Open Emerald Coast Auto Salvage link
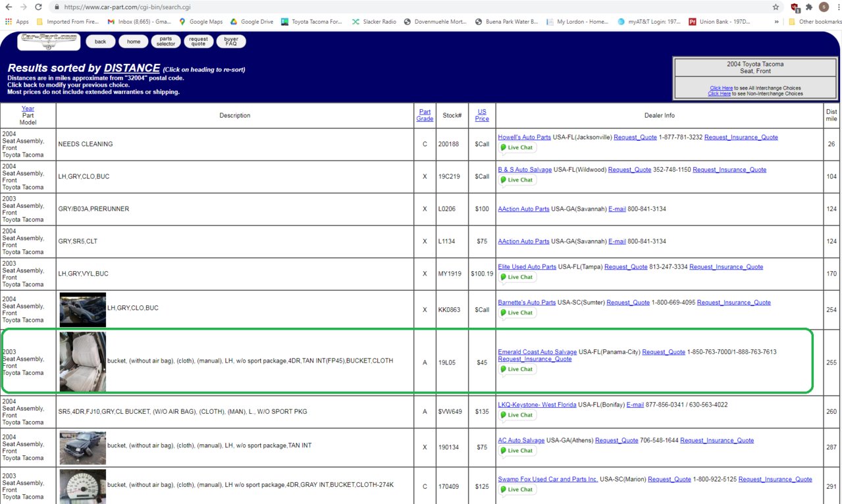Screen dimensions: 842x504 pos(537,352)
